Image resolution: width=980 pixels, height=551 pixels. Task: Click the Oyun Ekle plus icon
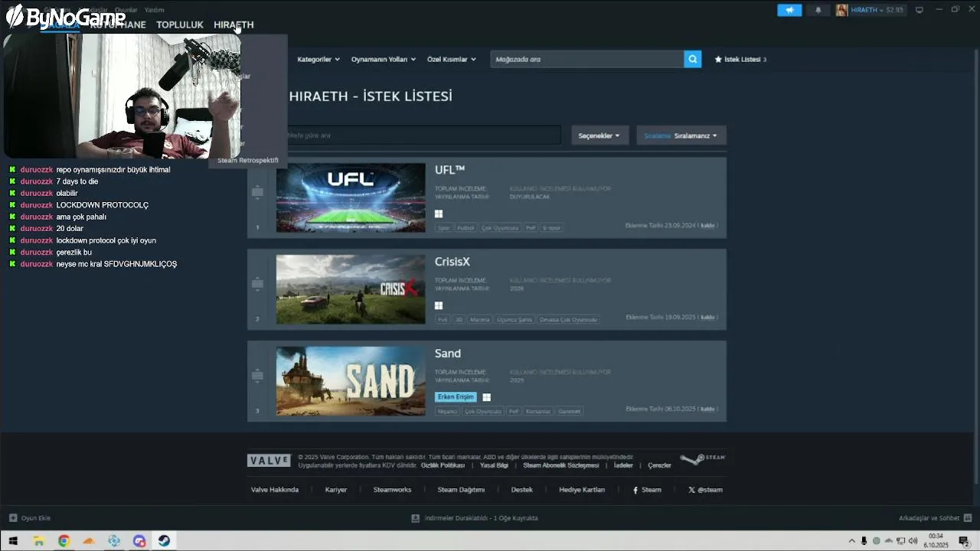click(12, 518)
